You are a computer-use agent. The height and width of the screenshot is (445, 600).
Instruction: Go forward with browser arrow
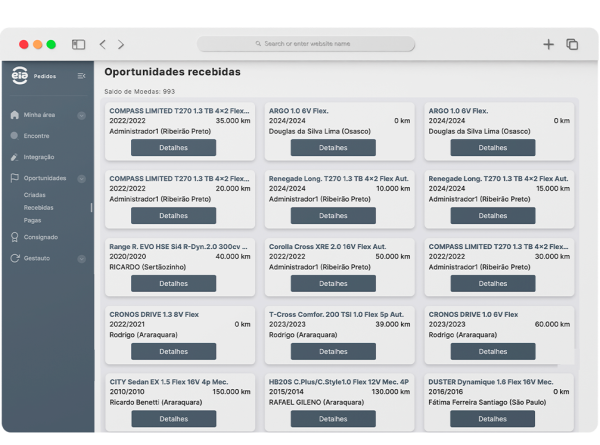tap(121, 44)
